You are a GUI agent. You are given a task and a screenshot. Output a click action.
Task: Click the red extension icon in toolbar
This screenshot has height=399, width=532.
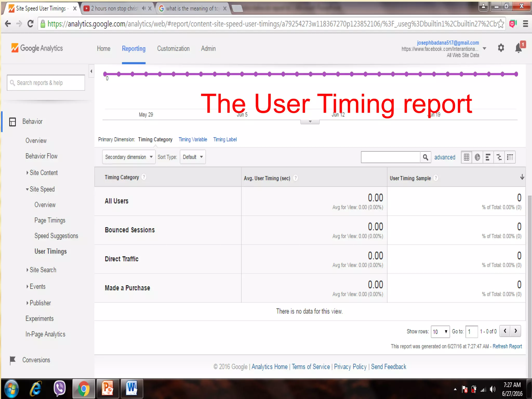513,24
